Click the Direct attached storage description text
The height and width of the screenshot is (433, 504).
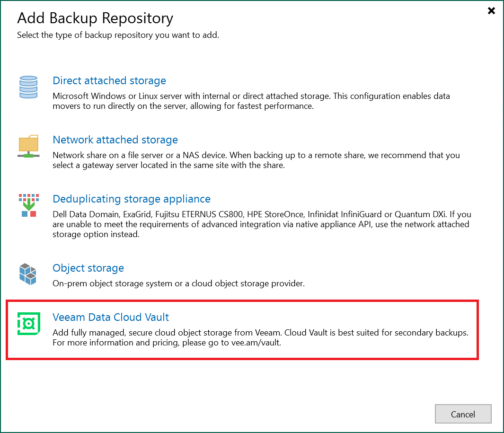pyautogui.click(x=251, y=101)
